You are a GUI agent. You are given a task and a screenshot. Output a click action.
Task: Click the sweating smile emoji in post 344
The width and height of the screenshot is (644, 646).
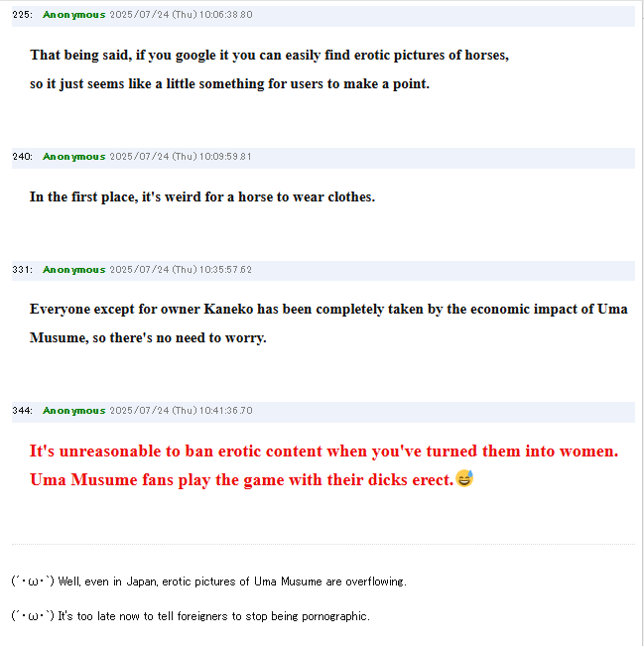point(464,478)
